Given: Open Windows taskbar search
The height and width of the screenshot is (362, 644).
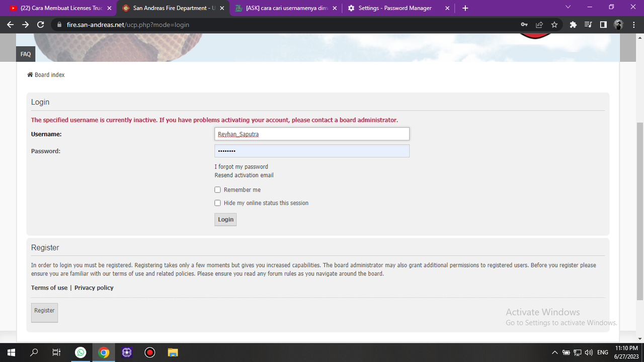Looking at the screenshot, I should pos(34,352).
